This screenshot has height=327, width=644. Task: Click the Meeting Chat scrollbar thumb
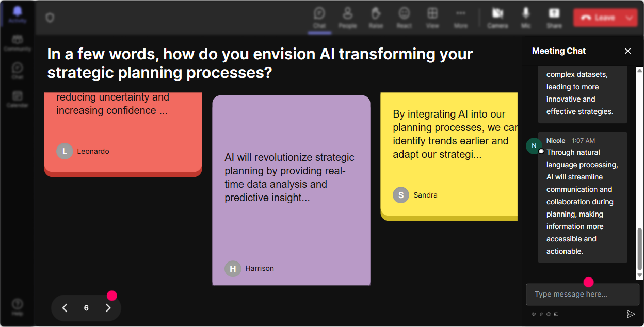tap(640, 249)
